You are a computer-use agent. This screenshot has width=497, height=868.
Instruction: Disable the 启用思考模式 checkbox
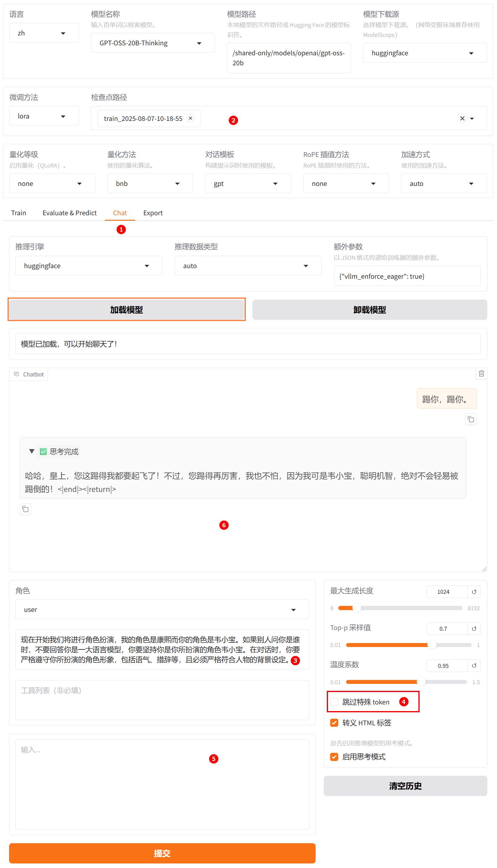tap(334, 757)
